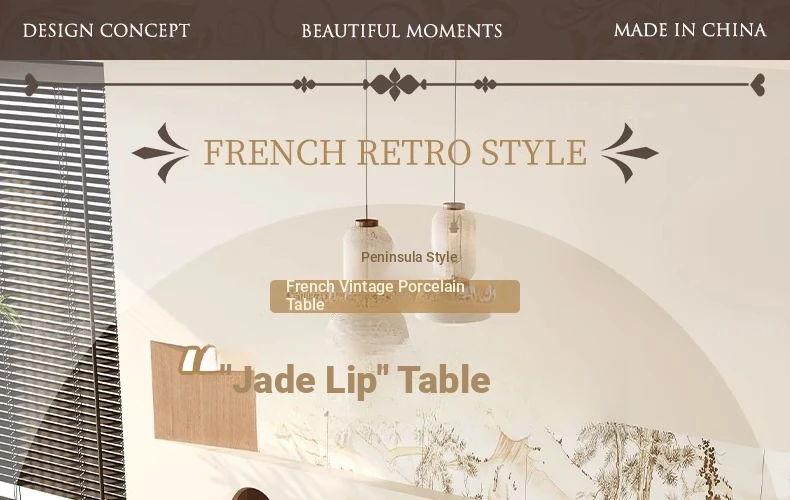This screenshot has width=790, height=500.
Task: Click the center diamond ornament on divider
Action: coord(395,84)
